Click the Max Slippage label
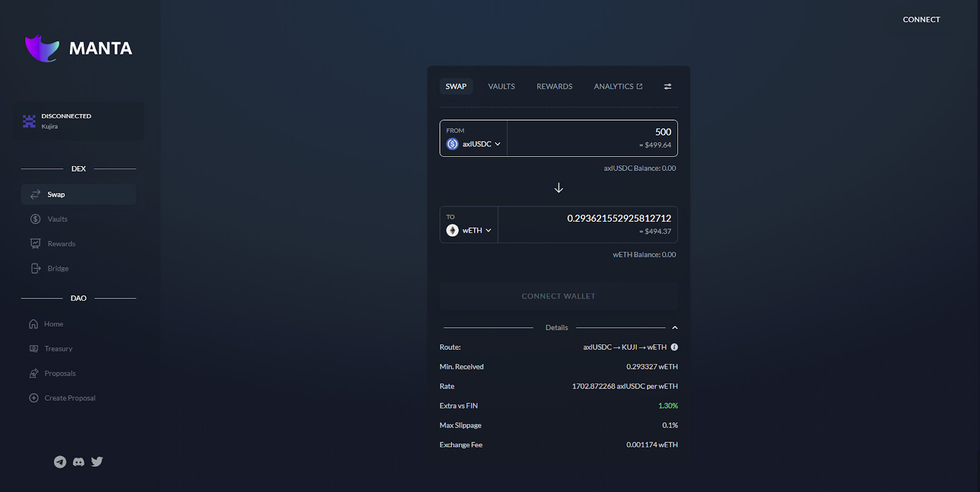 [x=461, y=425]
